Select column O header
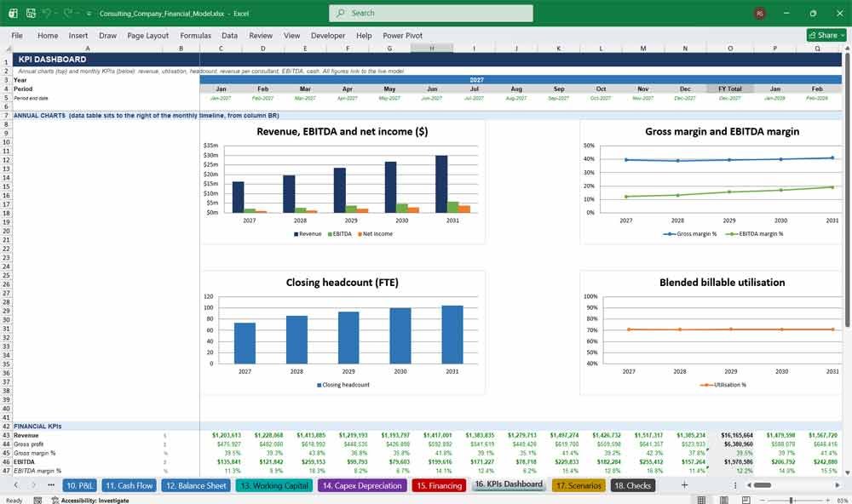 (x=730, y=49)
